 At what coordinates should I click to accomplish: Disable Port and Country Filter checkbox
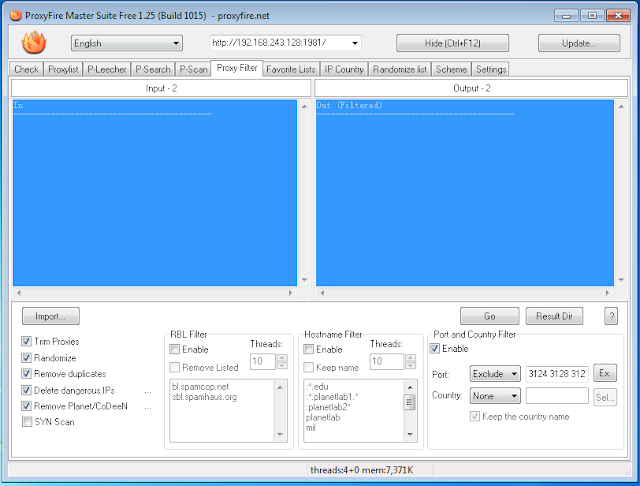click(435, 348)
